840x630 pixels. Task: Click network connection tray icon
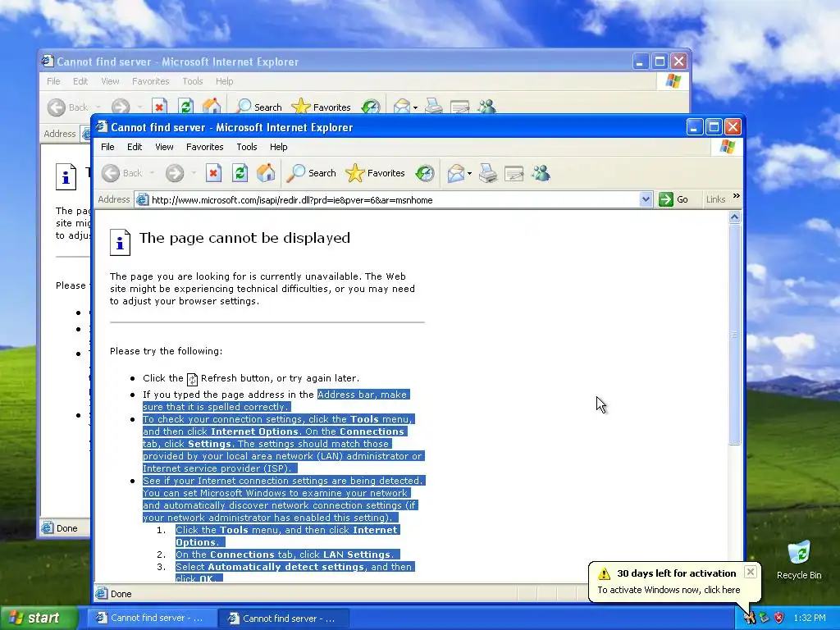coord(764,619)
